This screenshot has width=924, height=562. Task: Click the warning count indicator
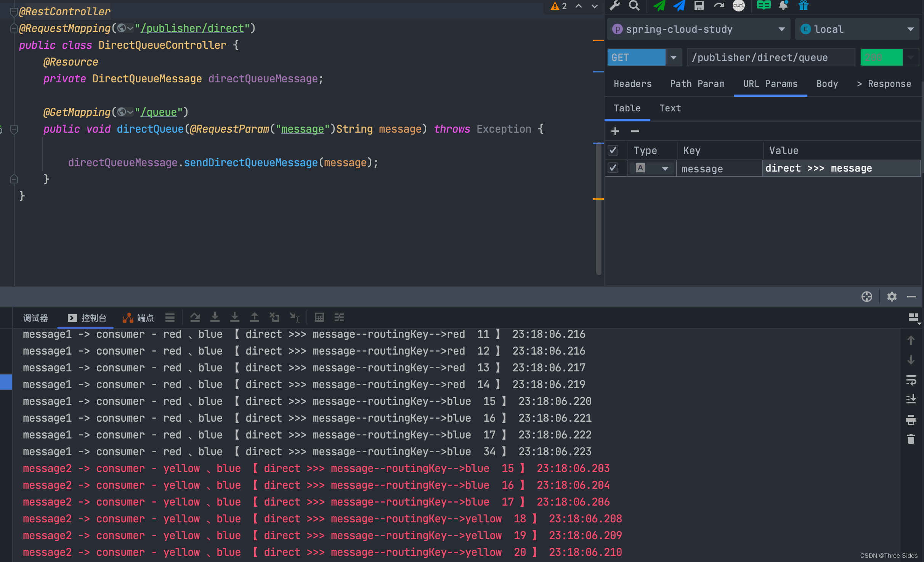click(559, 6)
